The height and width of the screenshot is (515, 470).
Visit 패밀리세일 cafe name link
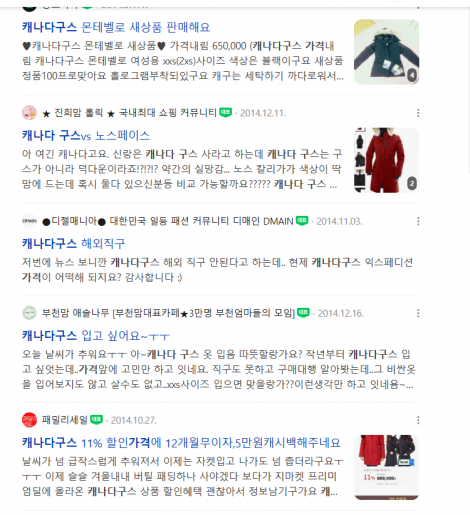(x=65, y=420)
